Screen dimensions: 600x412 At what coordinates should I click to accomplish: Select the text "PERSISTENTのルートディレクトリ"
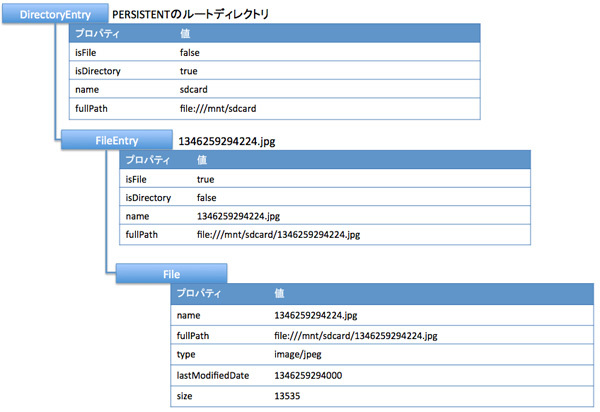point(191,14)
